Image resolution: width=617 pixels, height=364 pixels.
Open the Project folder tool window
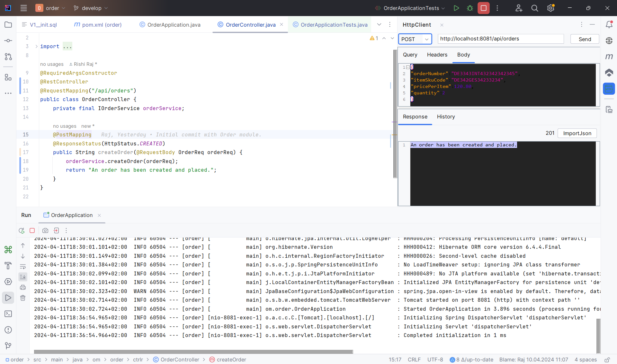pyautogui.click(x=8, y=25)
